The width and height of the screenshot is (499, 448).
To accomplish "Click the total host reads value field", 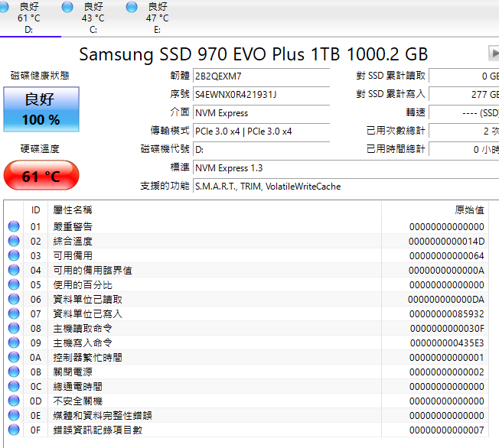I will (x=464, y=76).
